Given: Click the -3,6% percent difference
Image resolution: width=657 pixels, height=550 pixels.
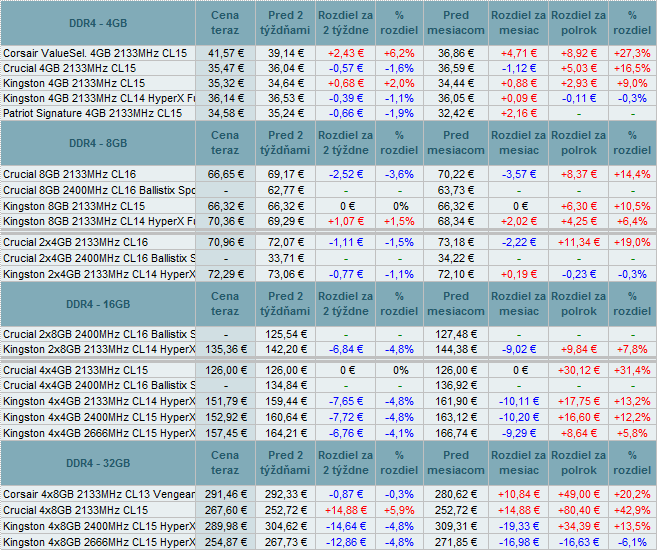Looking at the screenshot, I should tap(399, 174).
